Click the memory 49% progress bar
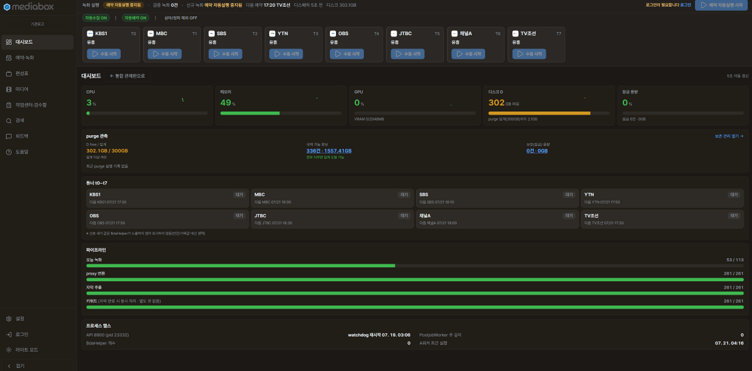Screen dimensions: 752x371 [x=281, y=113]
